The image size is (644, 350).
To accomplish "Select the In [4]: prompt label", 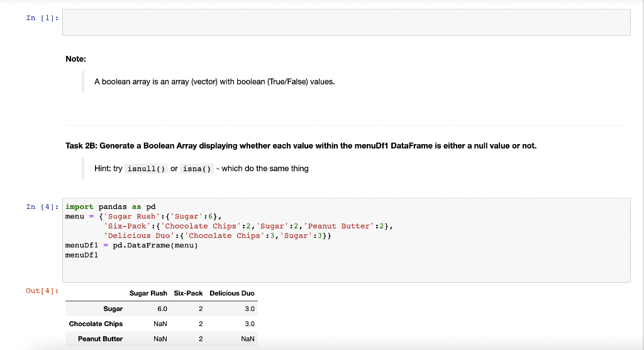I will click(x=42, y=206).
